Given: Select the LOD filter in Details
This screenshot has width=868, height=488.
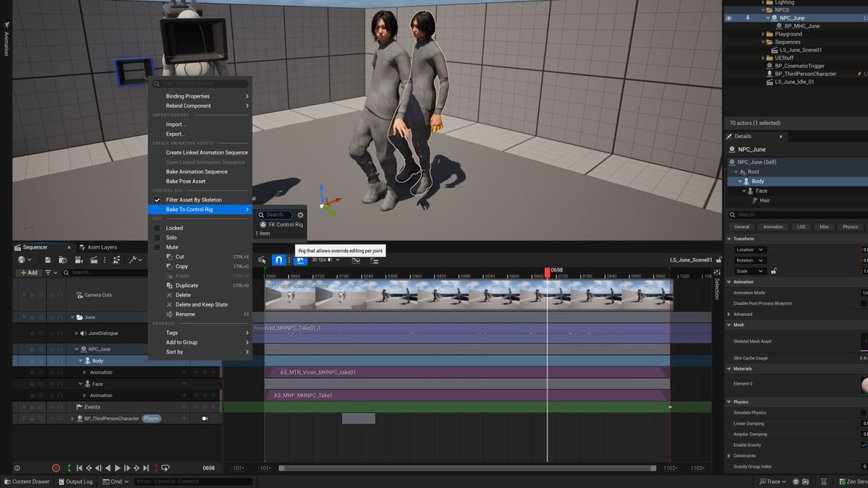Looking at the screenshot, I should click(801, 226).
